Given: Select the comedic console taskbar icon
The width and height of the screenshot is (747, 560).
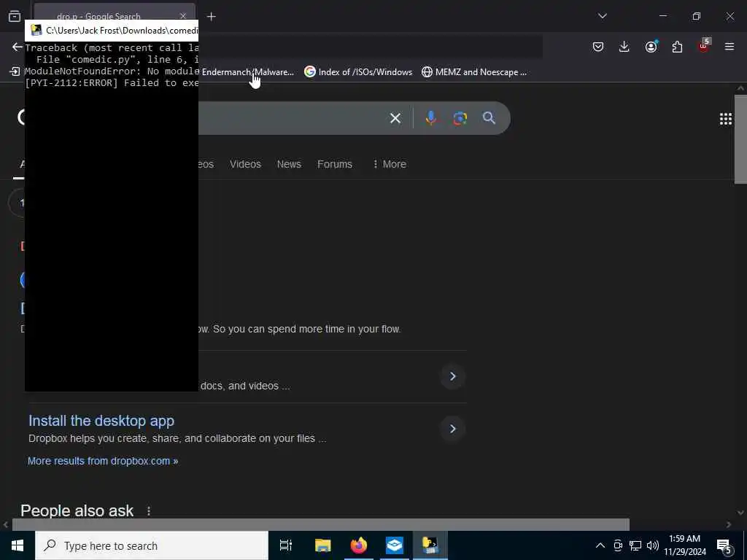Looking at the screenshot, I should pos(430,545).
